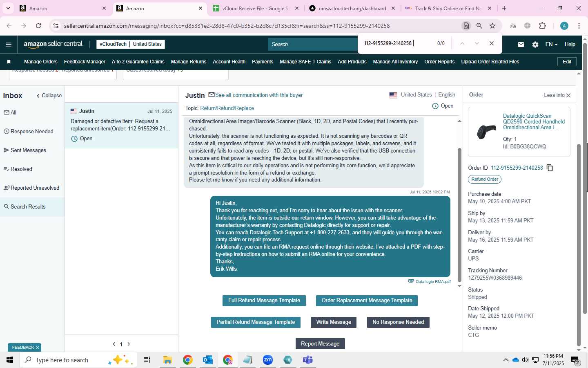
Task: Close the find-in-page search bar
Action: [x=492, y=43]
